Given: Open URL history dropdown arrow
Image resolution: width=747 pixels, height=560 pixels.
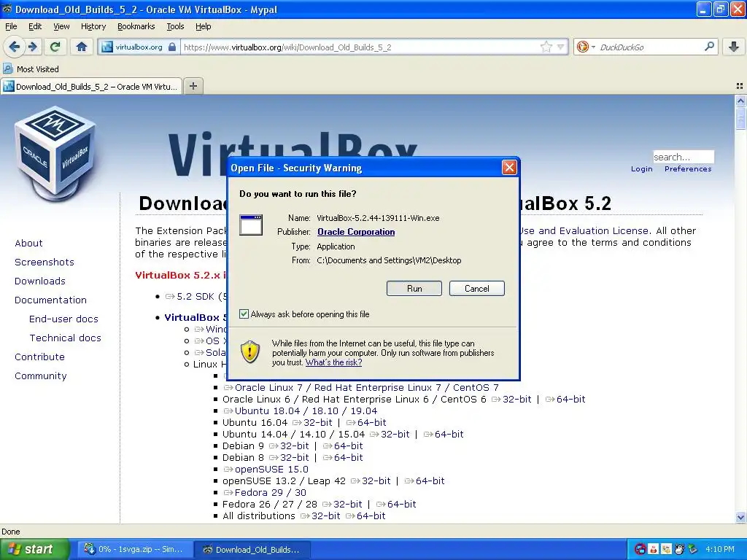Looking at the screenshot, I should point(561,47).
